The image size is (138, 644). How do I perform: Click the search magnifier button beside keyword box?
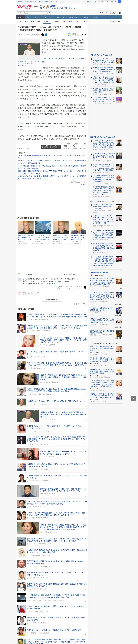click(x=49, y=13)
